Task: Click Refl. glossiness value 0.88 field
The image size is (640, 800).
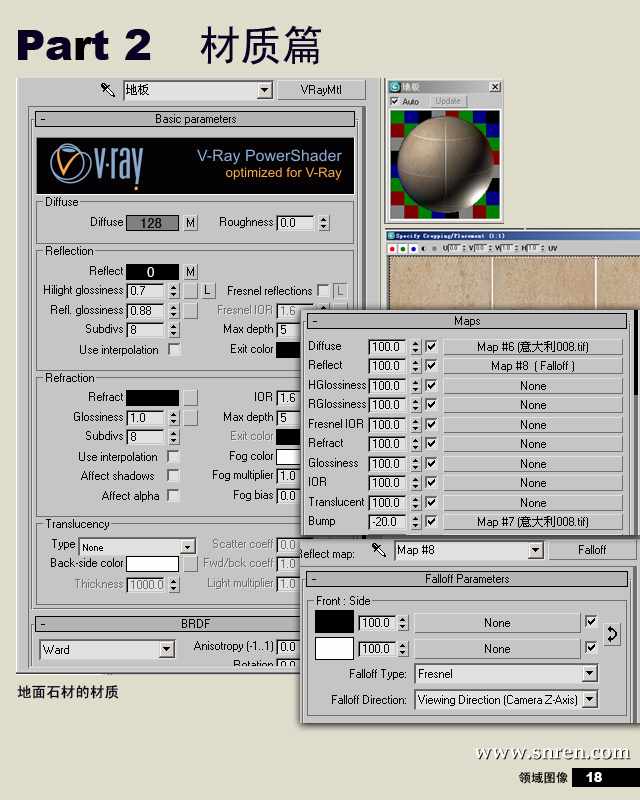Action: 145,311
